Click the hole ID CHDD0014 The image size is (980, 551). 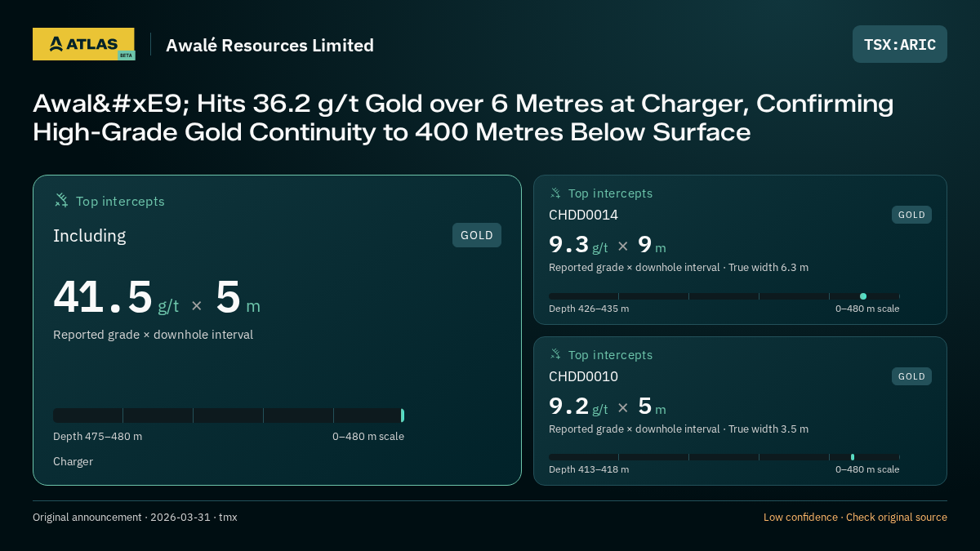coord(583,215)
